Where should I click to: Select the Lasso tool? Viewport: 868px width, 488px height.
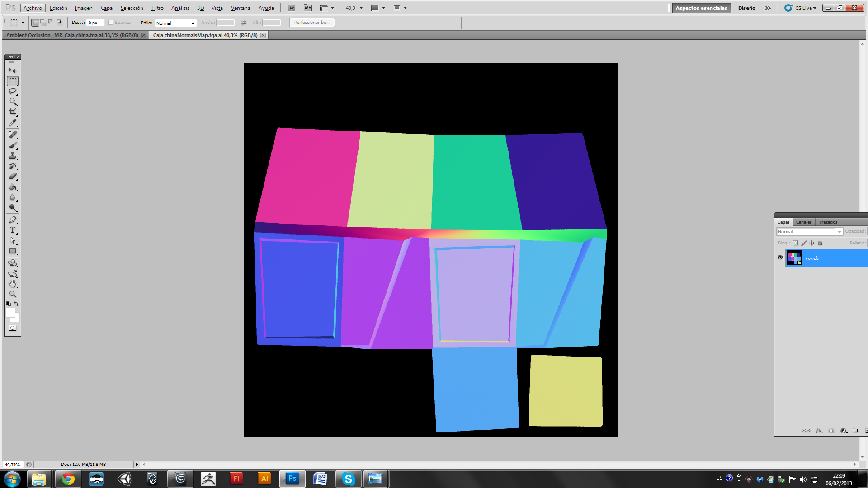pos(13,91)
